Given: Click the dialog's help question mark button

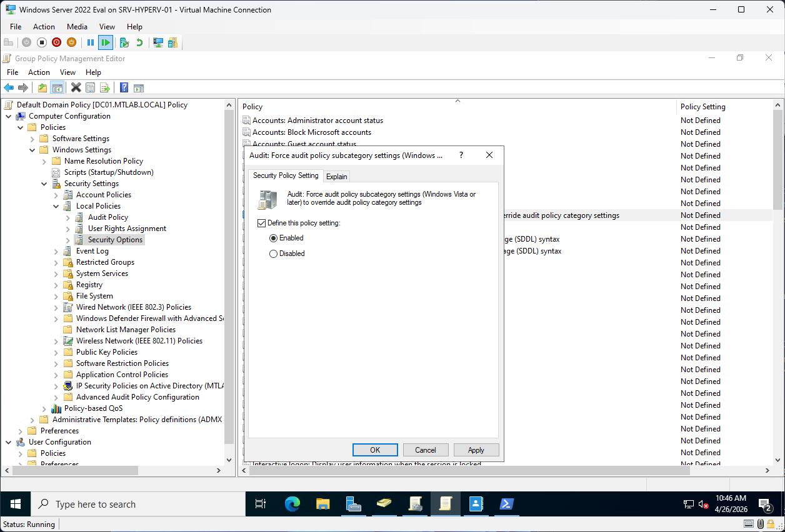Looking at the screenshot, I should (461, 155).
